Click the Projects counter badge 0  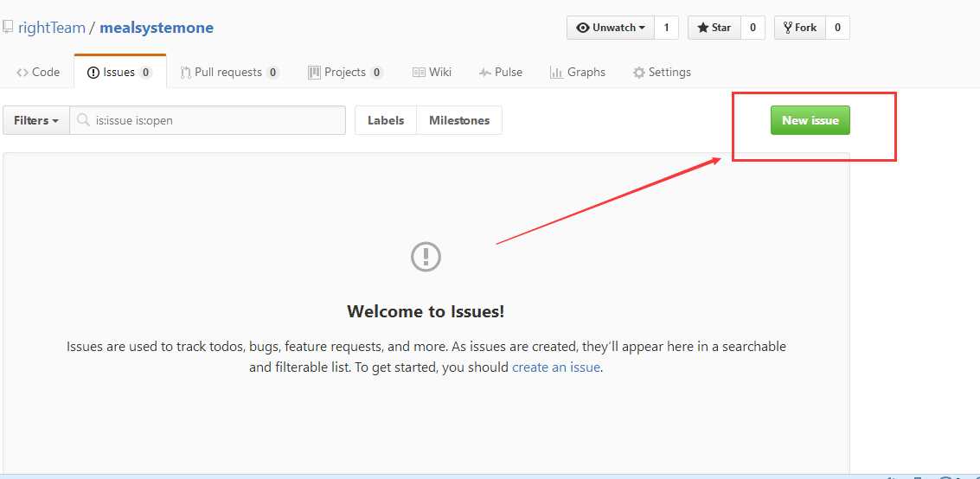tap(376, 73)
